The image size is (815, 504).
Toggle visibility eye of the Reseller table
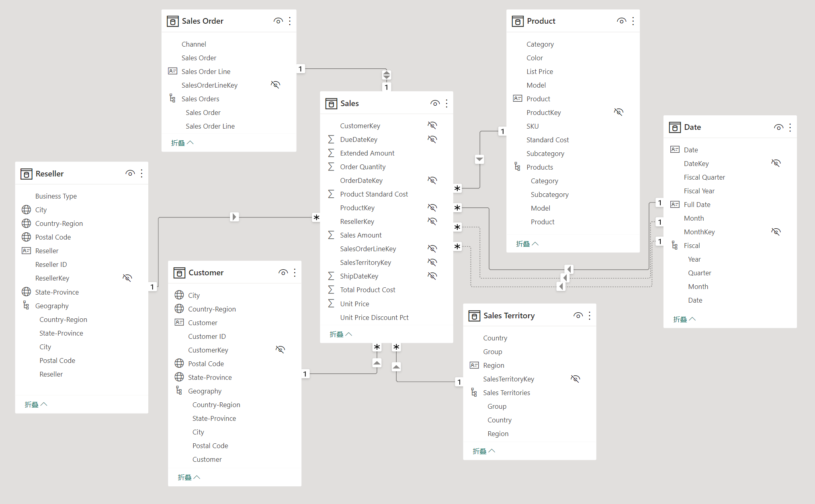[x=130, y=173]
